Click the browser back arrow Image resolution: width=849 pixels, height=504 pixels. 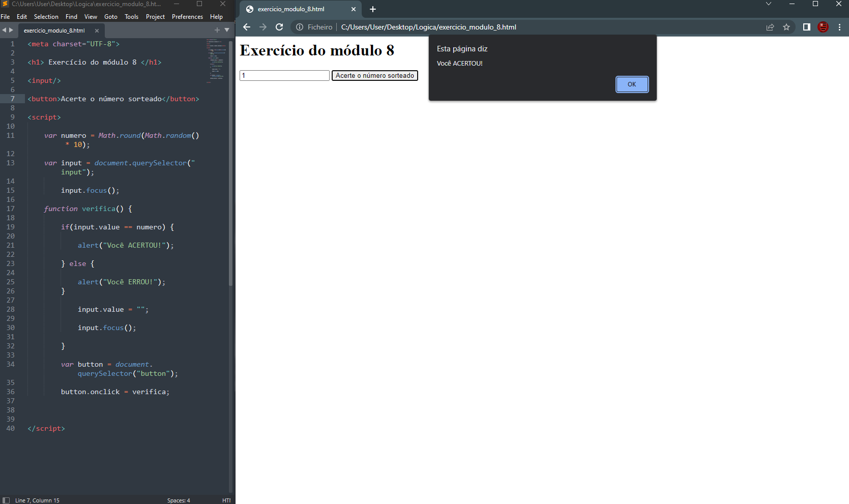pos(247,27)
